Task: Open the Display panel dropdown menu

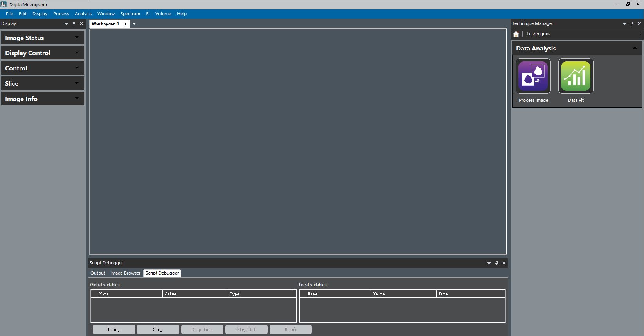Action: point(67,24)
